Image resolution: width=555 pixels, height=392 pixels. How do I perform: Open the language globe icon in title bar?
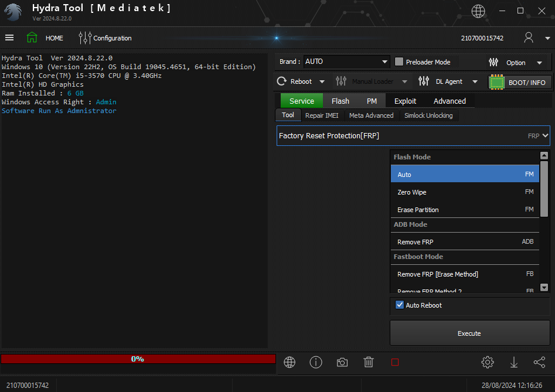[x=478, y=11]
